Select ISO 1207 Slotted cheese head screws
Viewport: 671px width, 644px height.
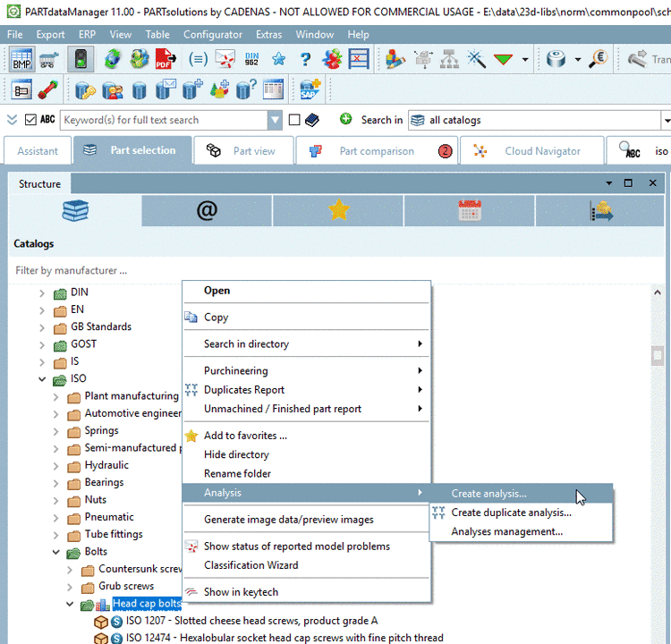(251, 621)
